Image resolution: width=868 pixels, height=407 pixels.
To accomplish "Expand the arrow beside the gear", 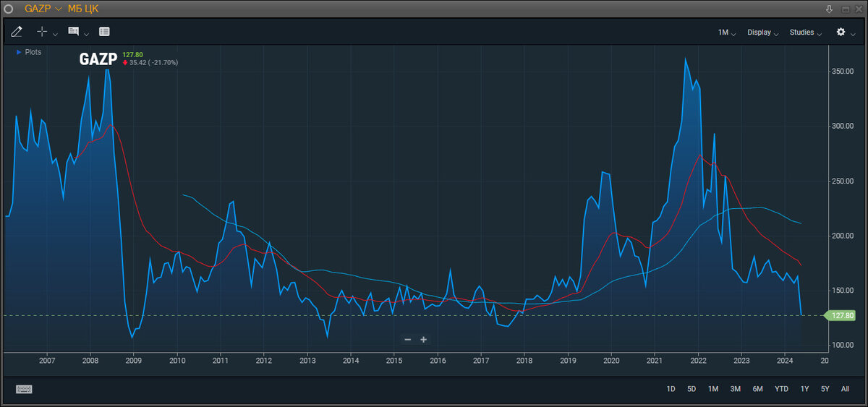I will pyautogui.click(x=854, y=33).
